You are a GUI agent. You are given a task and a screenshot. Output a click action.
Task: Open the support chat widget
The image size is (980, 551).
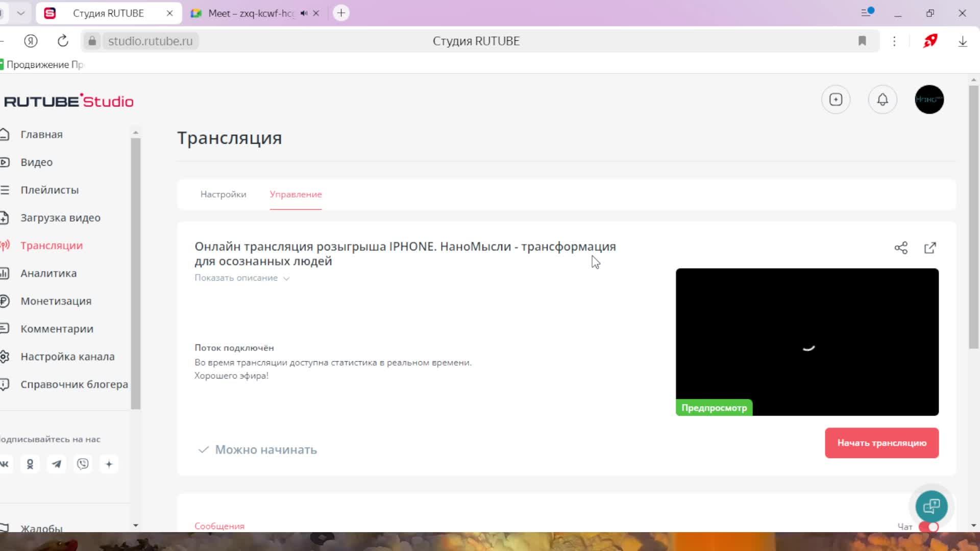(932, 506)
